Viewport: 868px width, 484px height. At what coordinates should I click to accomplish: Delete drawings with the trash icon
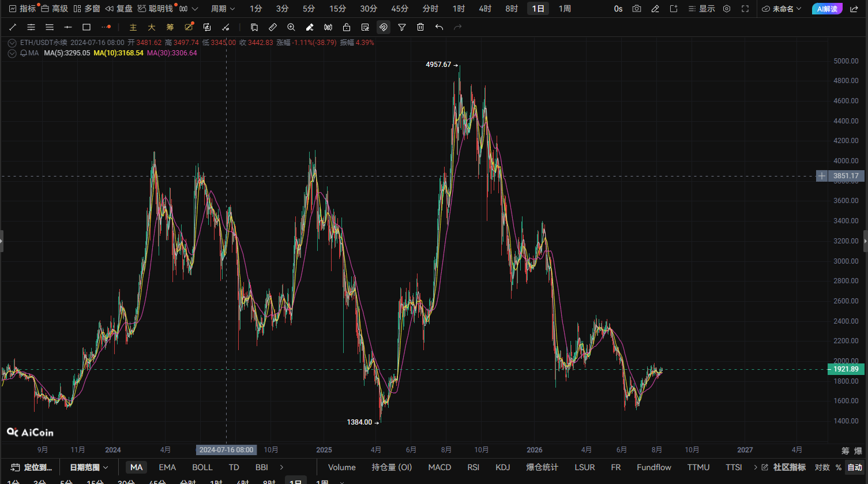(x=420, y=27)
